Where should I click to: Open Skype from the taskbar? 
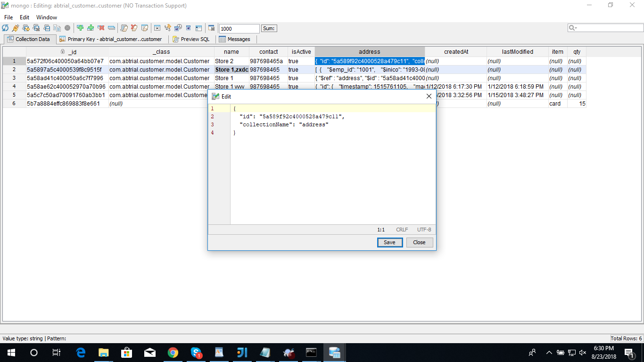coord(196,353)
